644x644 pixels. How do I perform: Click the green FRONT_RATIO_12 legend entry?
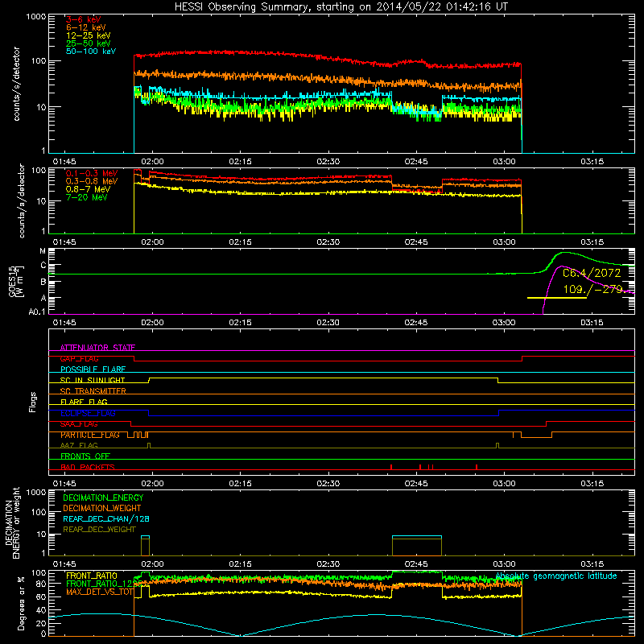[104, 584]
